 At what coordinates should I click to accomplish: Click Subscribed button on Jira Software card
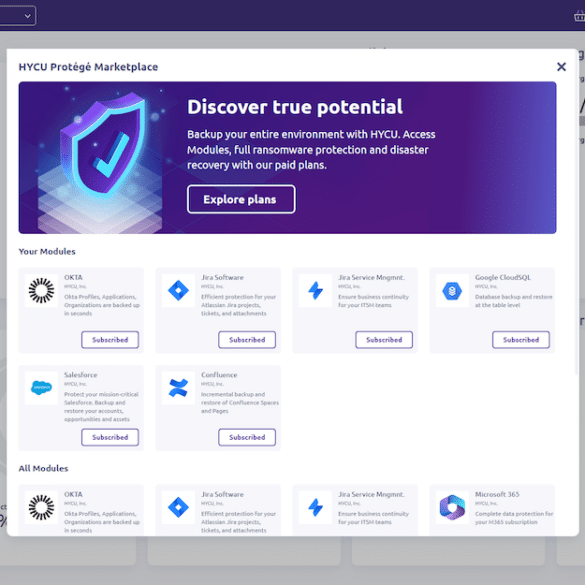pyautogui.click(x=247, y=340)
